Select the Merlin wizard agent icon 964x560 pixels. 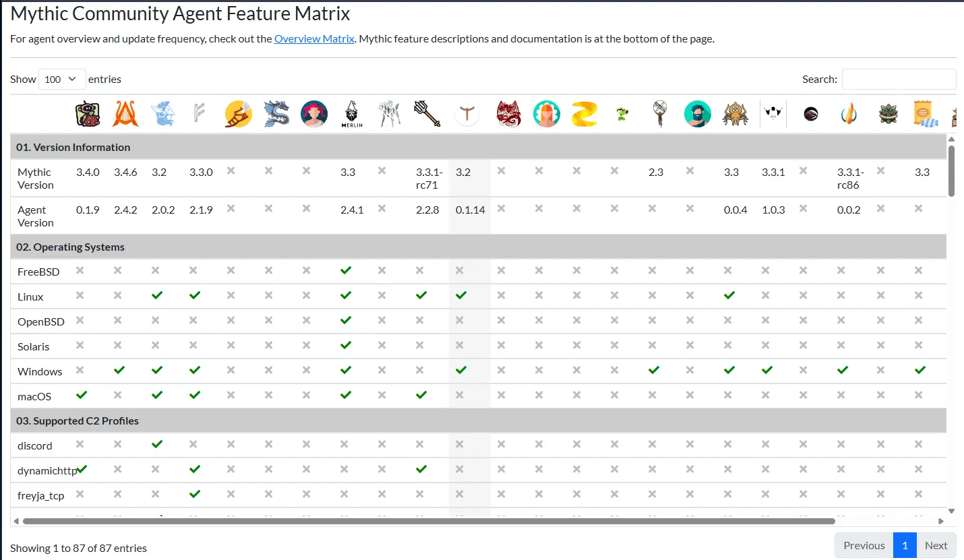click(352, 114)
